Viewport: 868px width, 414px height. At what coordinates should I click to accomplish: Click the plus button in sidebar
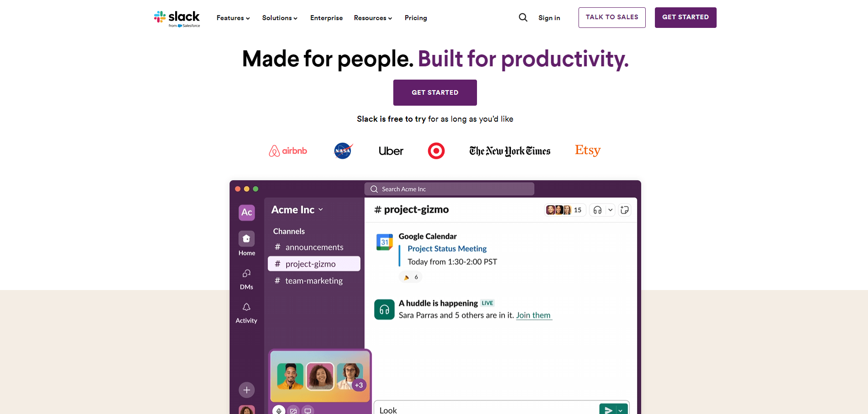[x=246, y=390]
